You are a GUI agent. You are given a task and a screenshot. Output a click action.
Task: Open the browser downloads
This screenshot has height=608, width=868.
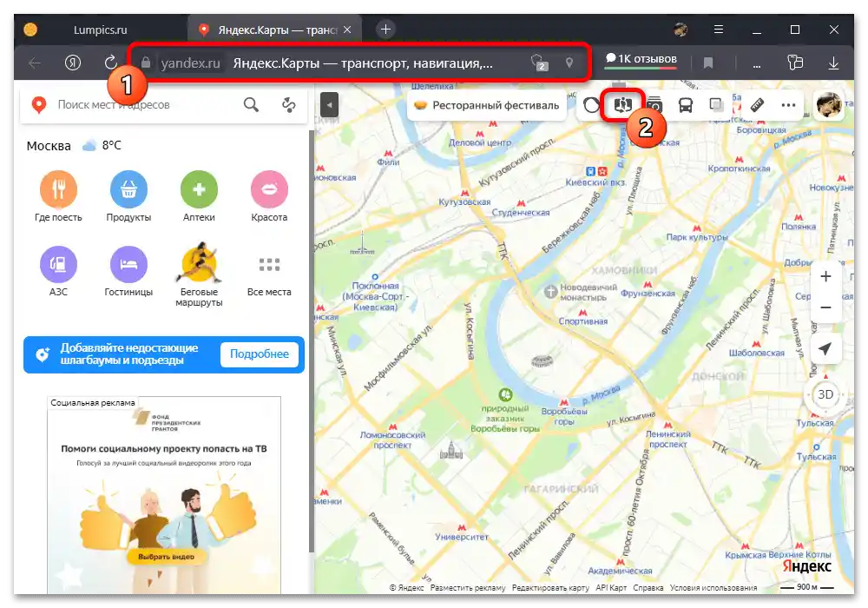pyautogui.click(x=833, y=63)
